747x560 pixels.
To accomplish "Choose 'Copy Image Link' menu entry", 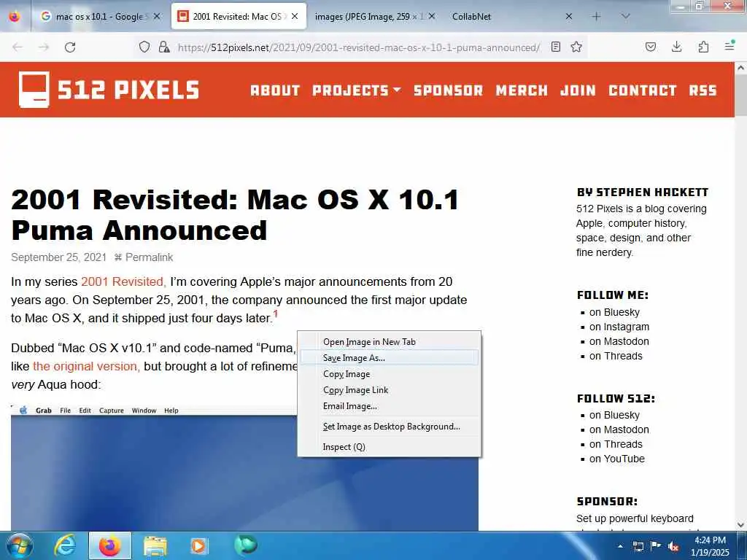I will click(389, 390).
